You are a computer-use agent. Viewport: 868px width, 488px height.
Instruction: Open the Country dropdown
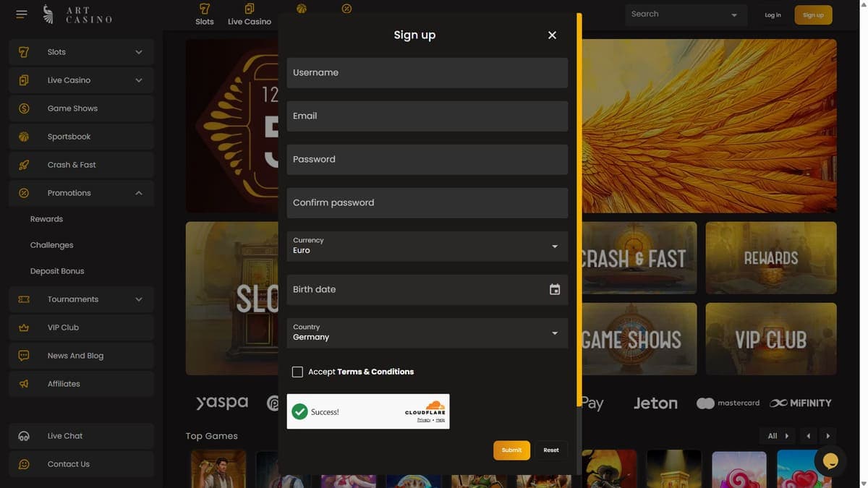[x=427, y=333]
